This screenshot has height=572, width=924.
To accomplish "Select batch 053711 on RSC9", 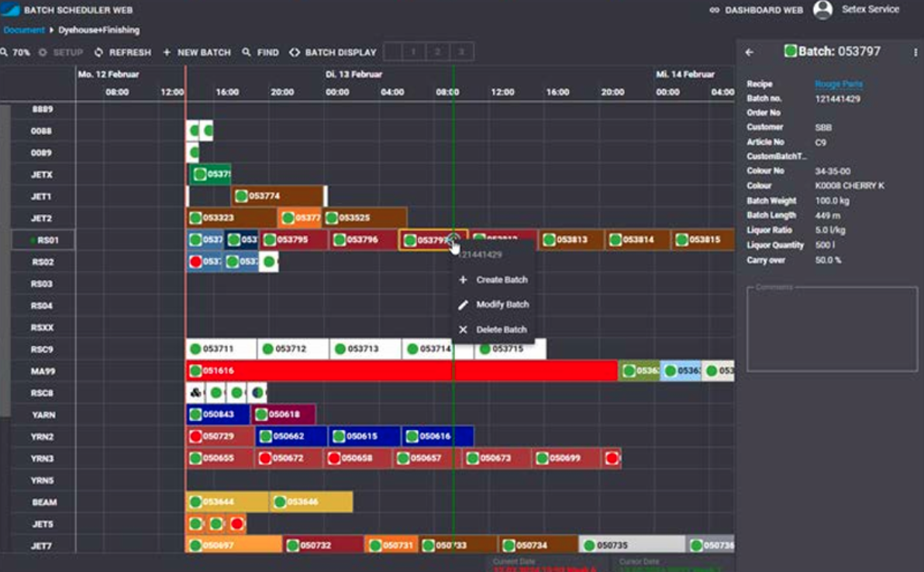I will pyautogui.click(x=221, y=349).
